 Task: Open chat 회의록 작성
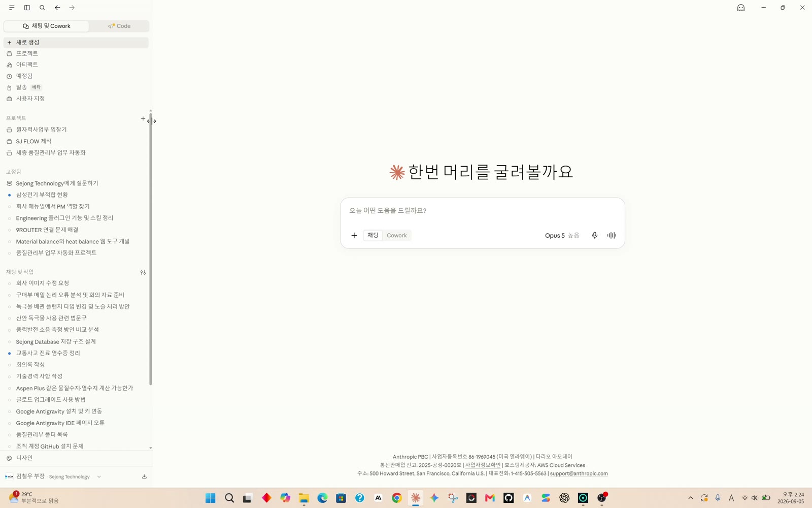tap(76, 365)
